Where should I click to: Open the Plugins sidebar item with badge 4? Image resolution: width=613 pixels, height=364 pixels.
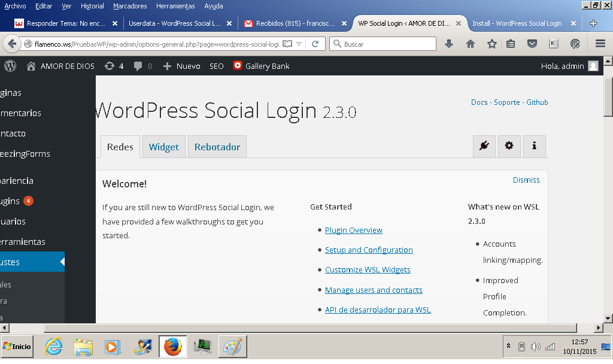pos(16,201)
